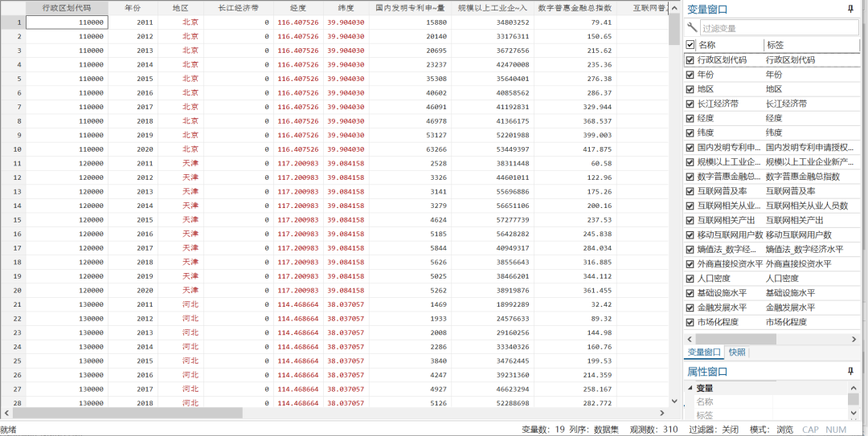Viewport: 868px width, 436px height.
Task: Click the 属性窗口 scrollbar up arrow
Action: pyautogui.click(x=853, y=387)
